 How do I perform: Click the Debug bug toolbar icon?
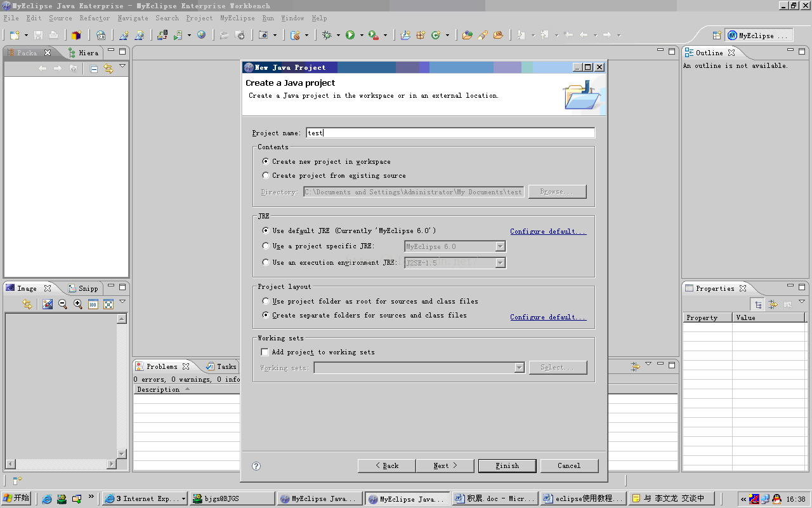pos(327,36)
